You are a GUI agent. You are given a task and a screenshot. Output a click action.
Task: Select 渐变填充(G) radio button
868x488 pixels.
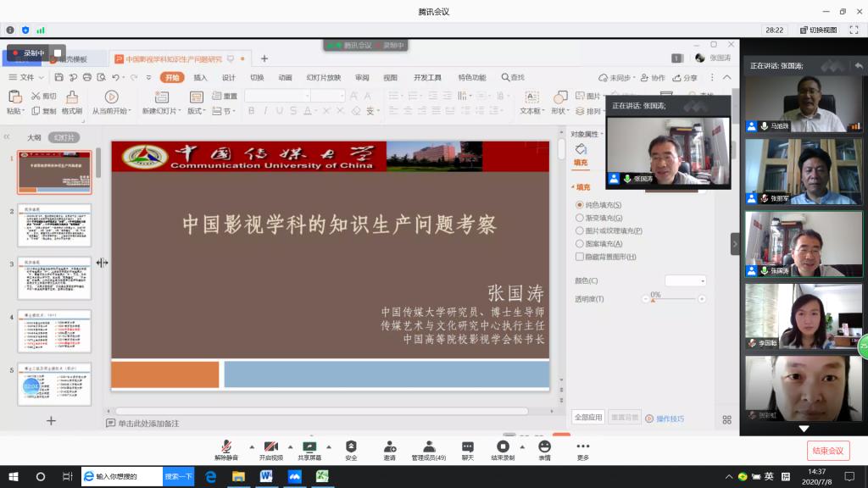coord(580,218)
